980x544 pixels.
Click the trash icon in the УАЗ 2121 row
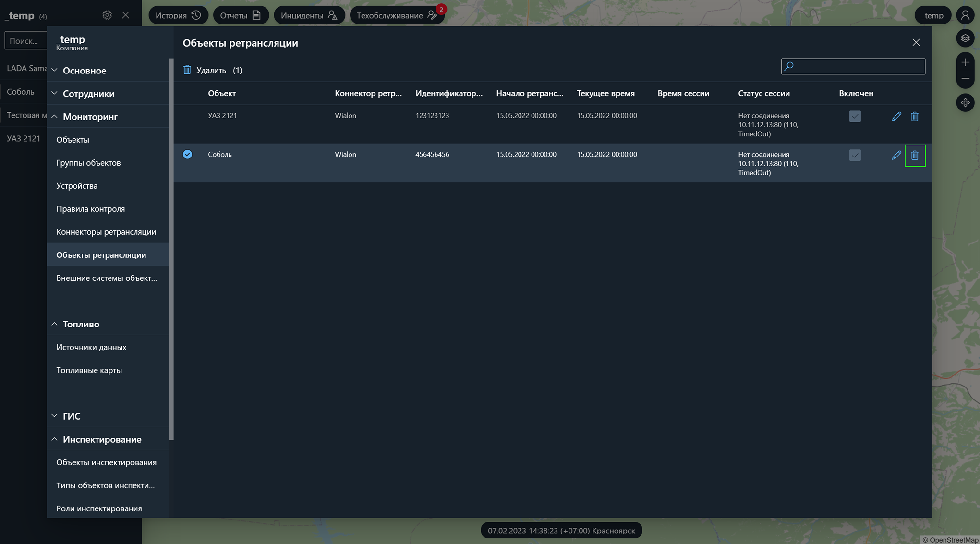(915, 116)
